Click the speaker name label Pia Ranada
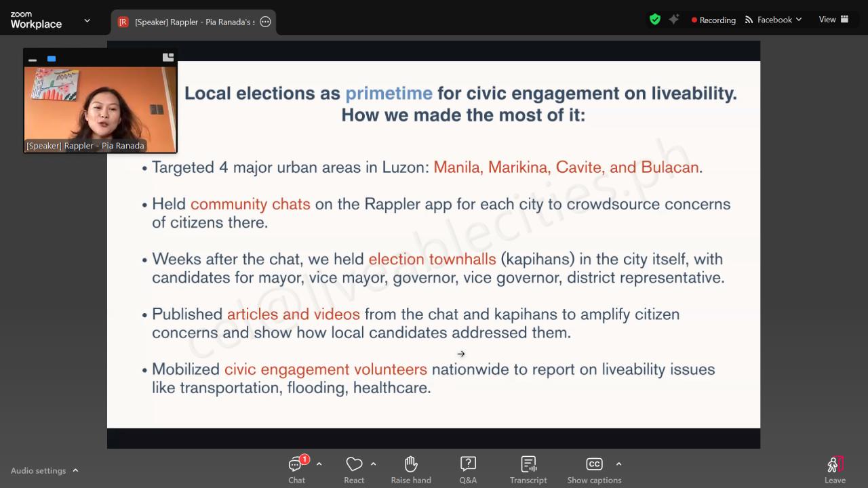 click(85, 146)
